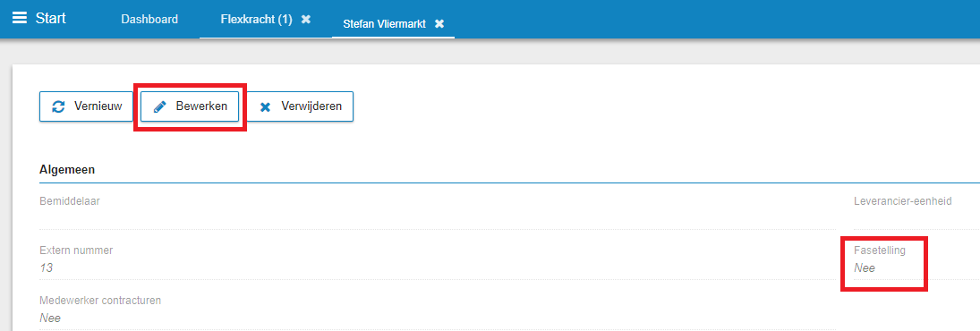
Task: Click the Start label in header
Action: [51, 18]
